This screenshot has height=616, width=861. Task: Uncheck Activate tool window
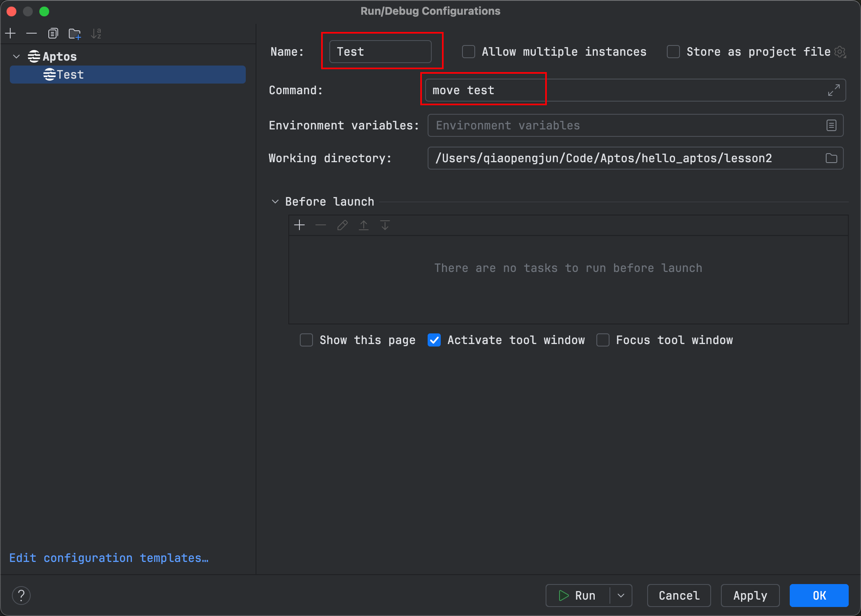coord(434,340)
